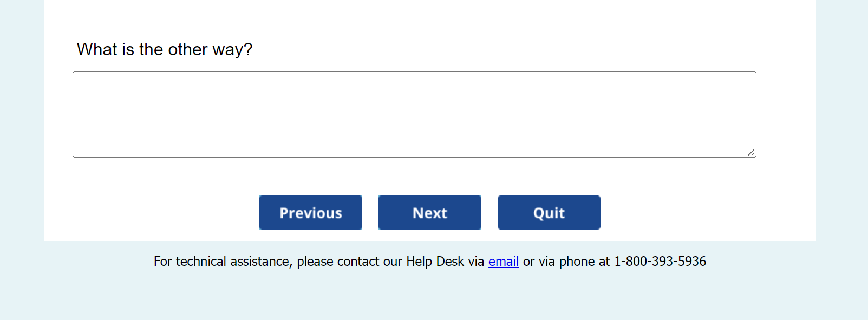Click the text area resize handle
The height and width of the screenshot is (320, 868).
click(751, 153)
